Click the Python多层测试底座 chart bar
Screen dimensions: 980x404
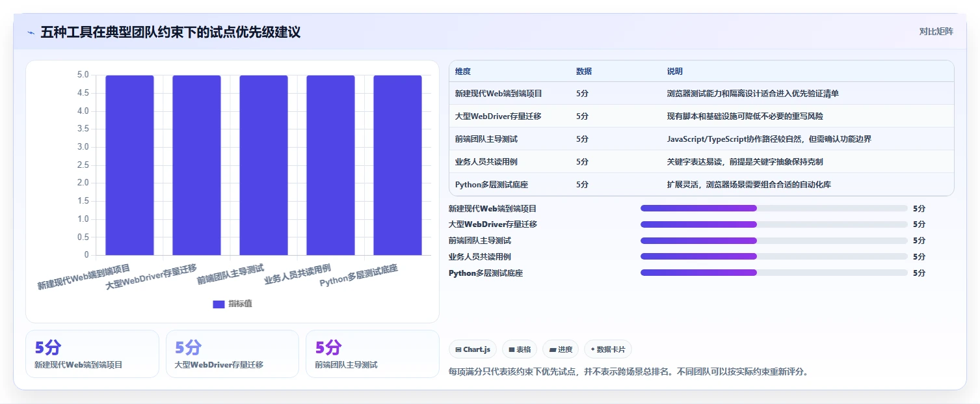point(397,165)
